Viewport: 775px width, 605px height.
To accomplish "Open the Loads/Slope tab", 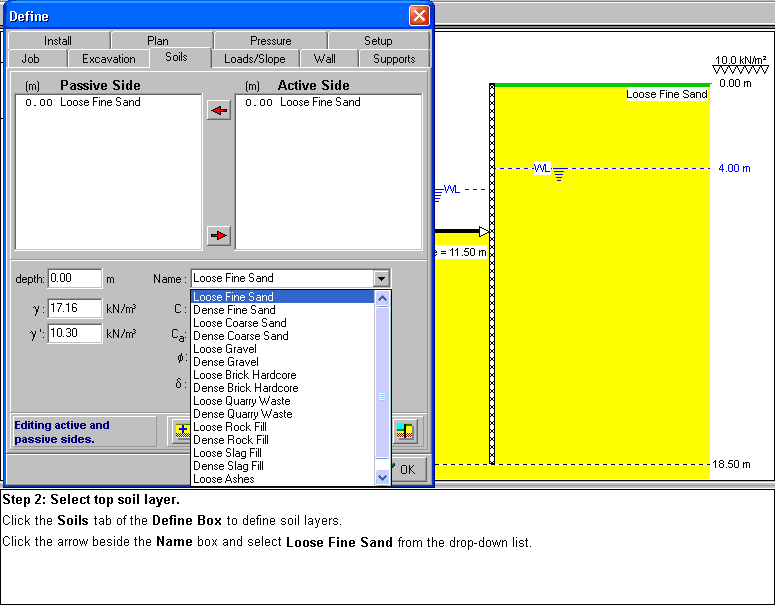I will click(x=254, y=59).
